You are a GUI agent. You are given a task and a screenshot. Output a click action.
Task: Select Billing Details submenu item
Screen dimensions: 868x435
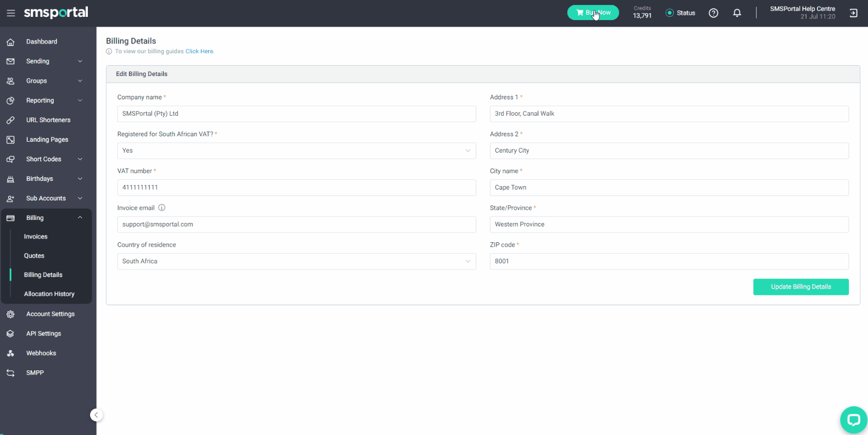[x=43, y=275]
